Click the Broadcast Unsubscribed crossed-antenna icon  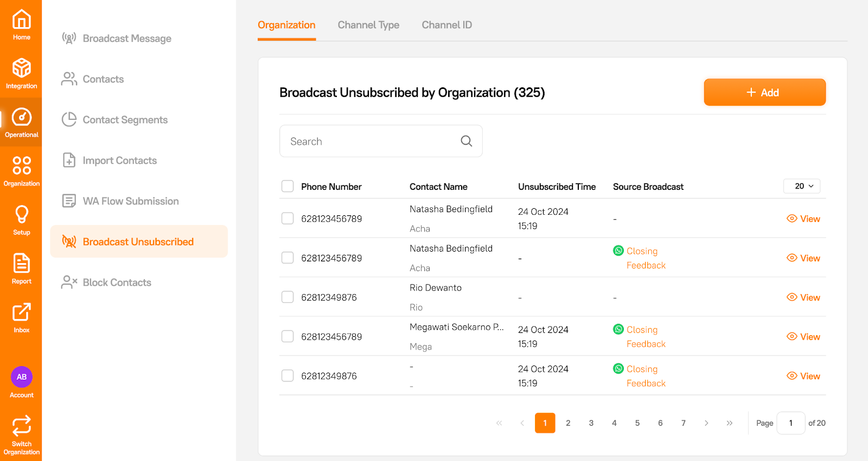69,241
